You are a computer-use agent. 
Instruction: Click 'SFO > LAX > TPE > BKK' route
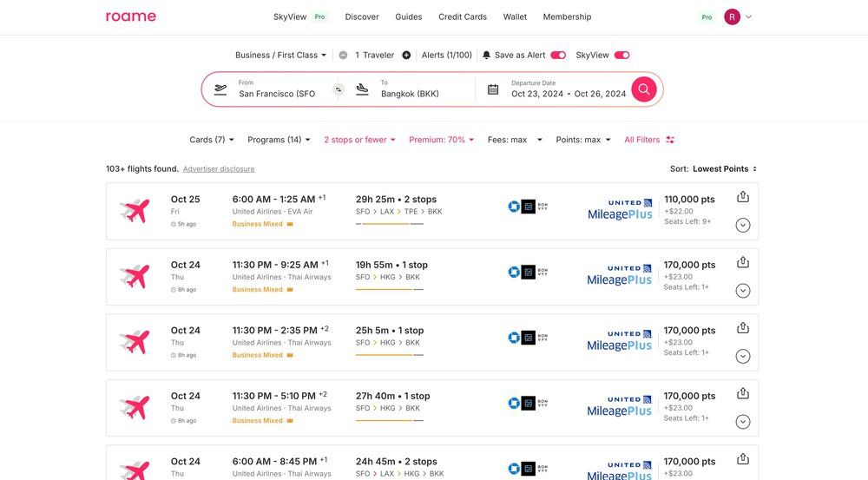(398, 212)
